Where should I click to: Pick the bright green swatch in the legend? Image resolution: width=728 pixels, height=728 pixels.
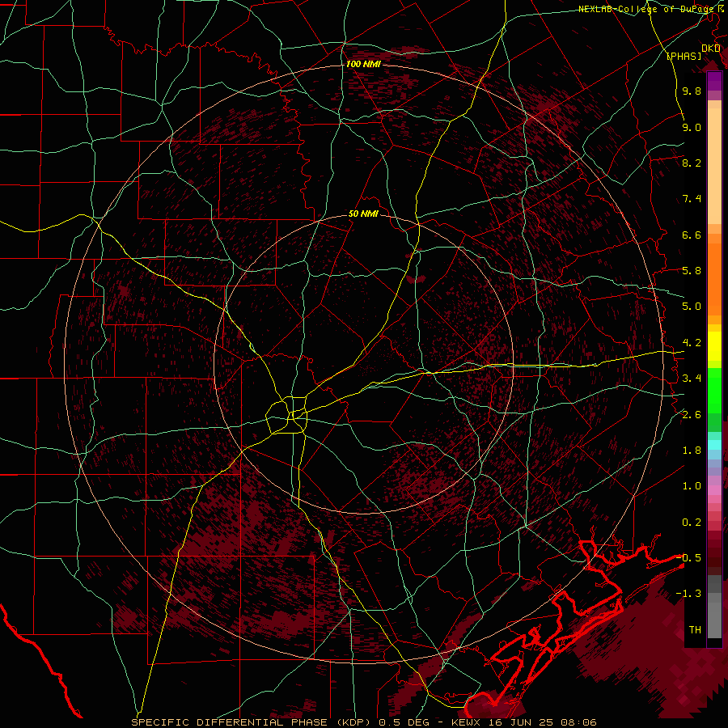point(714,390)
